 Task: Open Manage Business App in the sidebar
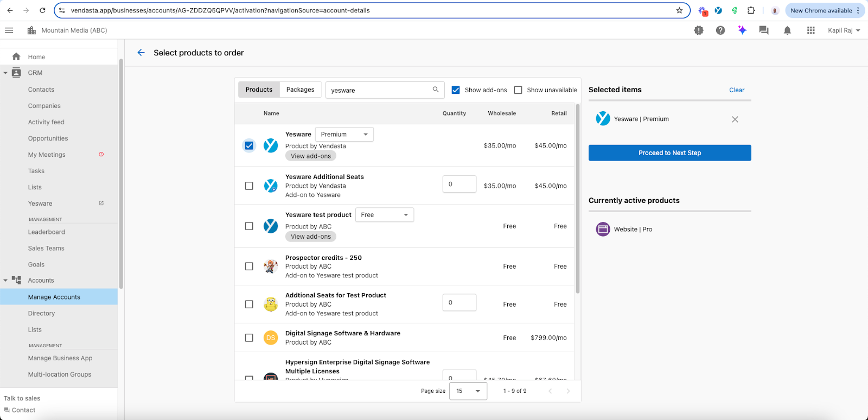pyautogui.click(x=60, y=358)
